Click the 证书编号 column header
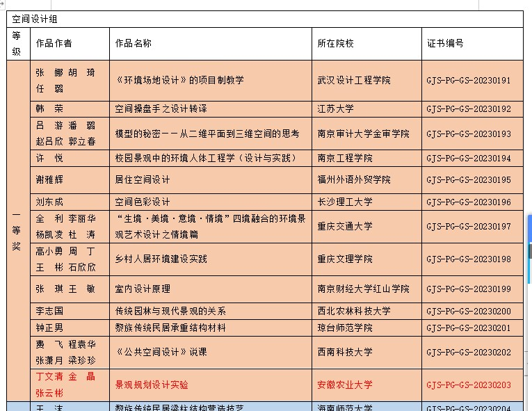This screenshot has height=411, width=532. click(445, 43)
